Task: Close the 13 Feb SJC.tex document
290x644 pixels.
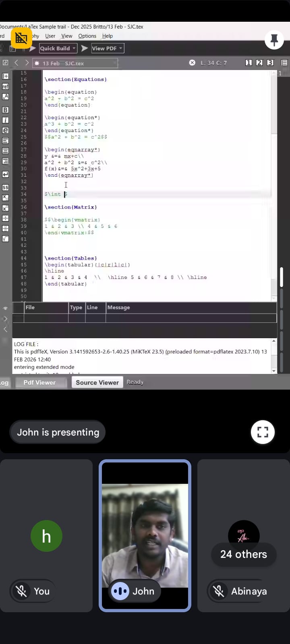Action: point(192,63)
